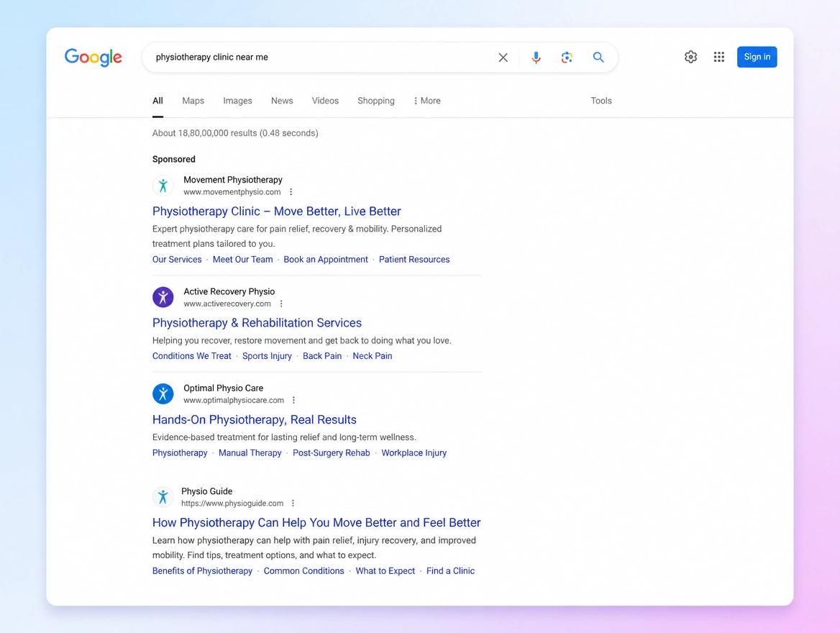Open the three-dot menu beside movementphysio.com
Screen dimensions: 840x633
(x=291, y=192)
